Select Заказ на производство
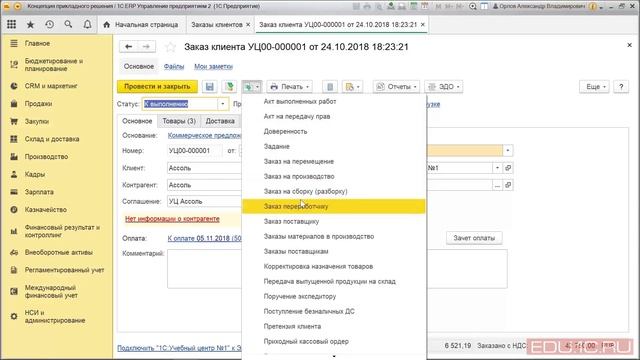Image resolution: width=640 pixels, height=360 pixels. [x=334, y=176]
